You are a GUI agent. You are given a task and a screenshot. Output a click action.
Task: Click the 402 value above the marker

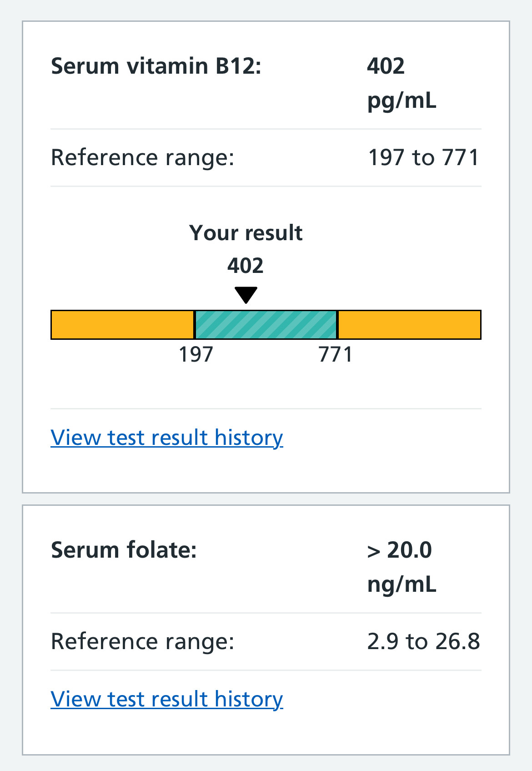click(x=246, y=266)
